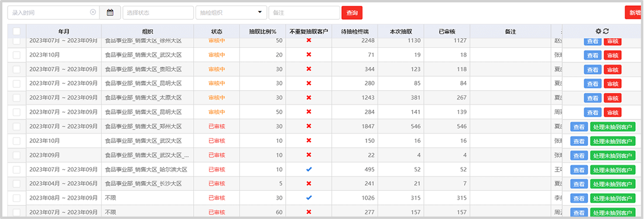Image resolution: width=644 pixels, height=219 pixels.
Task: Sort by the 年月 column header
Action: pyautogui.click(x=64, y=31)
